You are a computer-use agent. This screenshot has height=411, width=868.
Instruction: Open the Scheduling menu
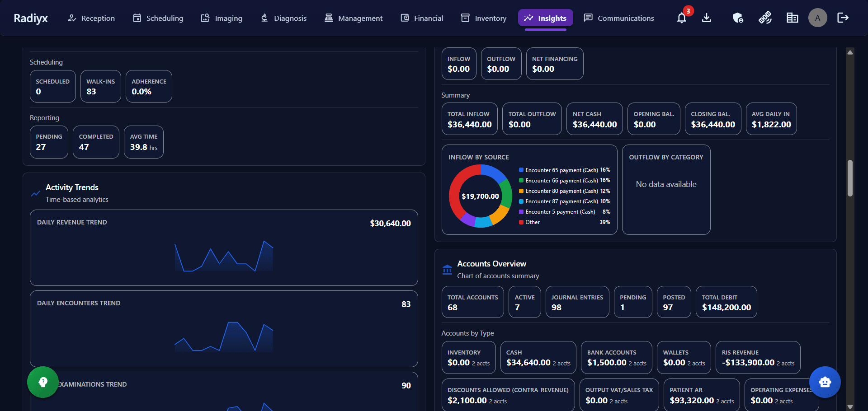pos(158,18)
